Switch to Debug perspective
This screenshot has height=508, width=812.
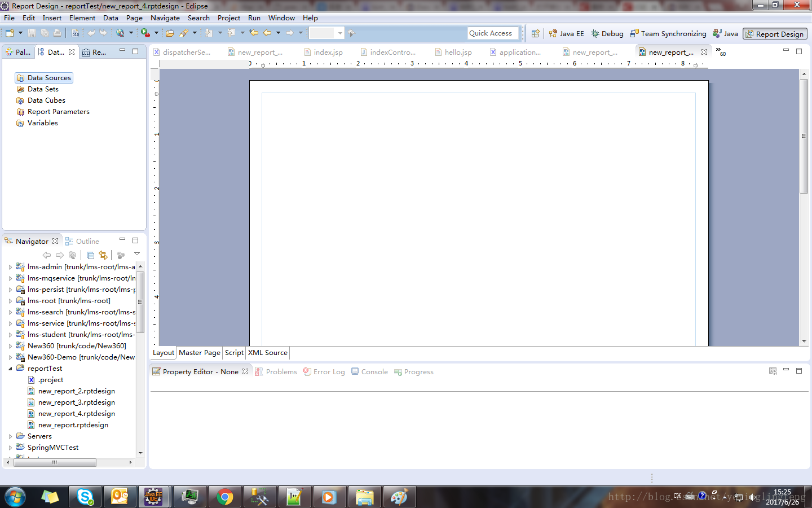tap(607, 33)
